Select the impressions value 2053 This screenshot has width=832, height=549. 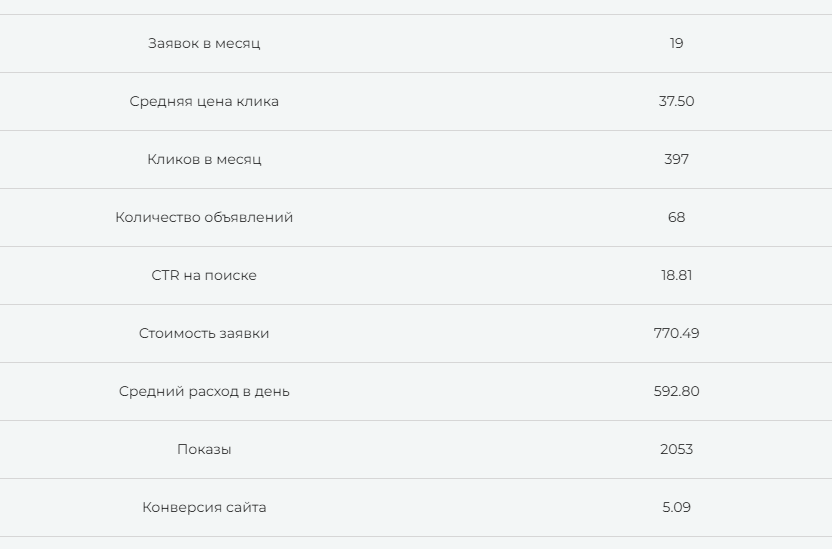(x=676, y=449)
